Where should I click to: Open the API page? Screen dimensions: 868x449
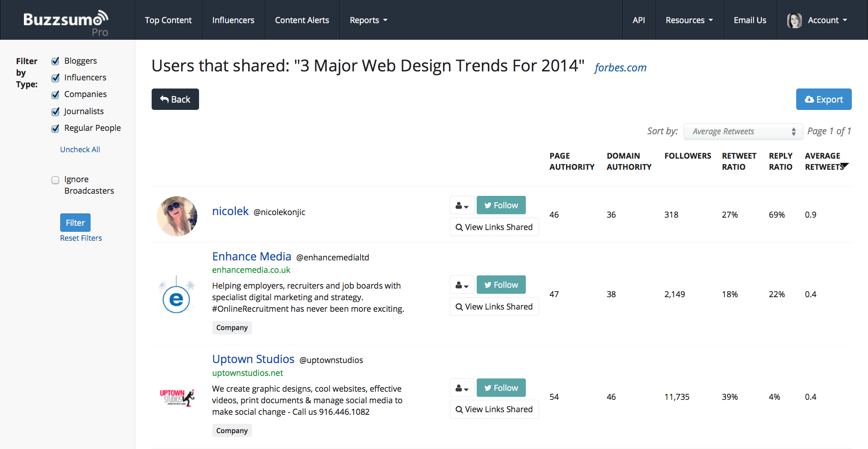pyautogui.click(x=639, y=20)
